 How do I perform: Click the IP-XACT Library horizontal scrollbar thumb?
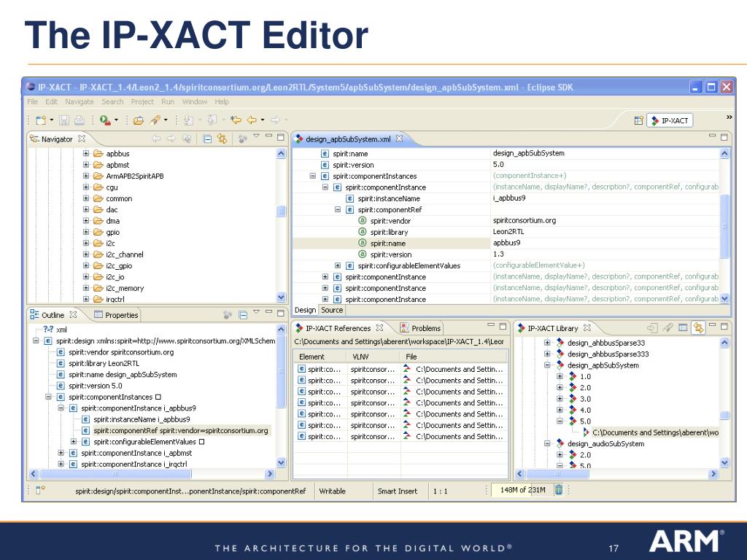(x=558, y=474)
